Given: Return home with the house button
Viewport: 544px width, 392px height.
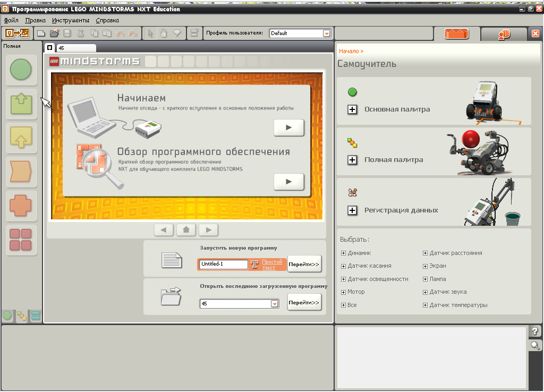Looking at the screenshot, I should coord(186,229).
